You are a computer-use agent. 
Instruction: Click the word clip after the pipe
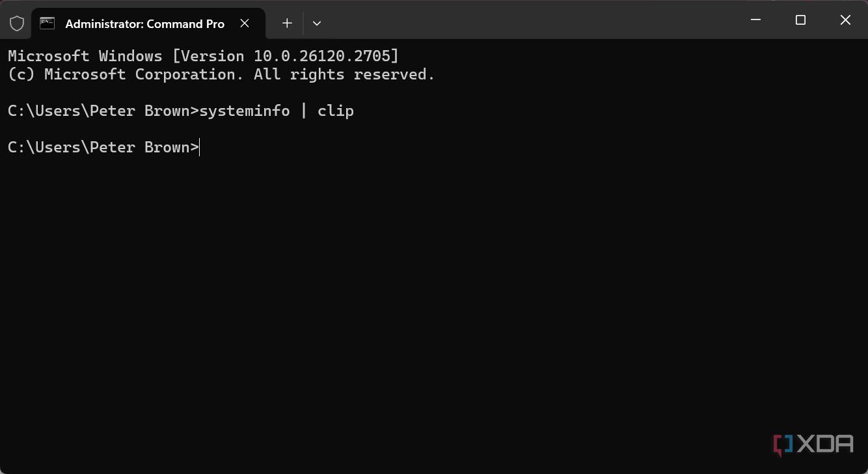point(336,111)
